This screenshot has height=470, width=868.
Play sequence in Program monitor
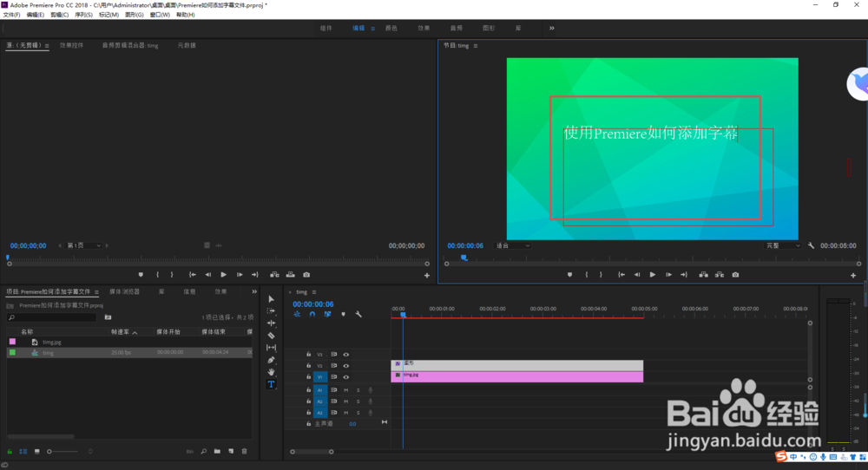pyautogui.click(x=653, y=275)
